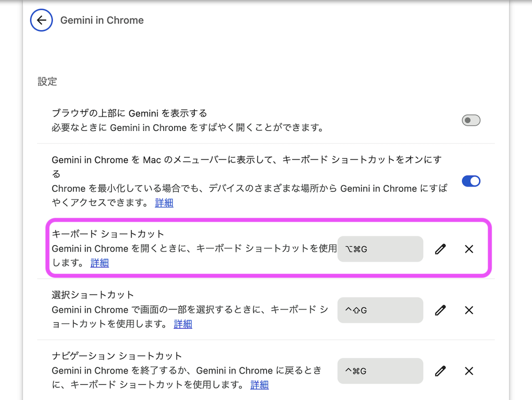Open 詳細 link under the Mac menu bar setting

[x=164, y=203]
